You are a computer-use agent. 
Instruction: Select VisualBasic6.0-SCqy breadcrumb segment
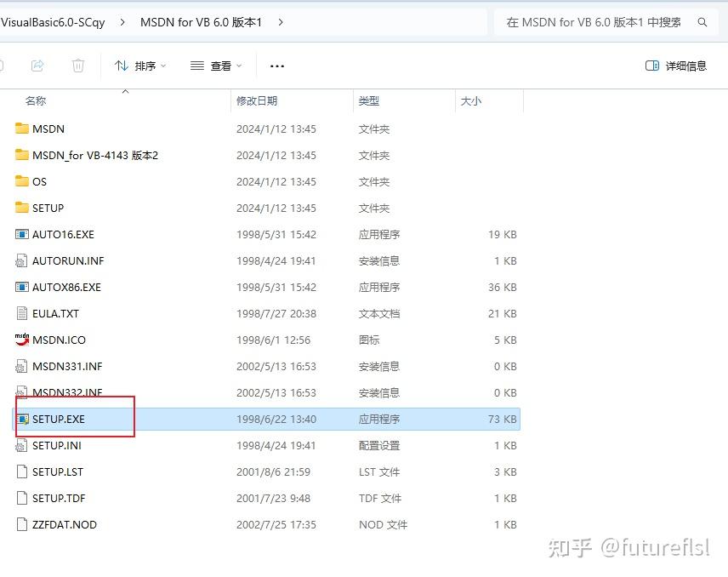[x=53, y=22]
